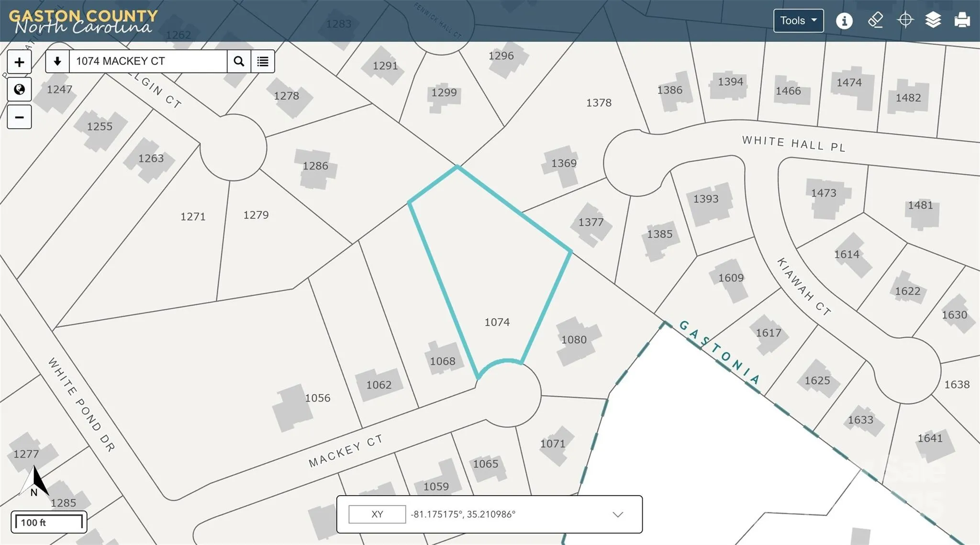Open the search results list icon
This screenshot has width=980, height=545.
263,61
